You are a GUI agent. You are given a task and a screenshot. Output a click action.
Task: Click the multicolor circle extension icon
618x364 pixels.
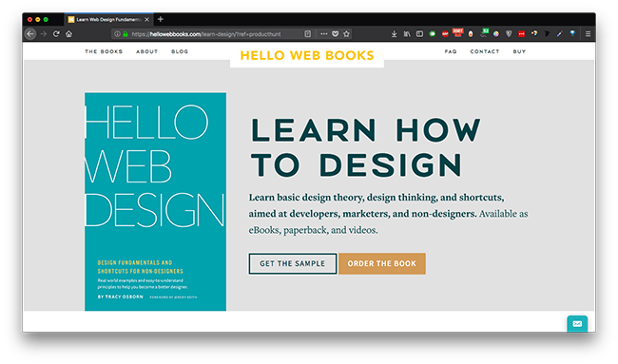[534, 34]
